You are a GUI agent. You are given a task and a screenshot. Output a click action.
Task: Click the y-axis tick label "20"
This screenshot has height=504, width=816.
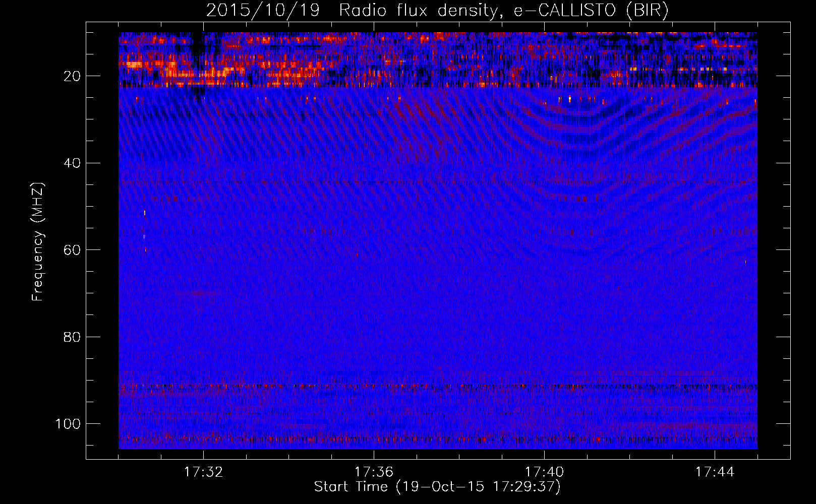tap(73, 77)
